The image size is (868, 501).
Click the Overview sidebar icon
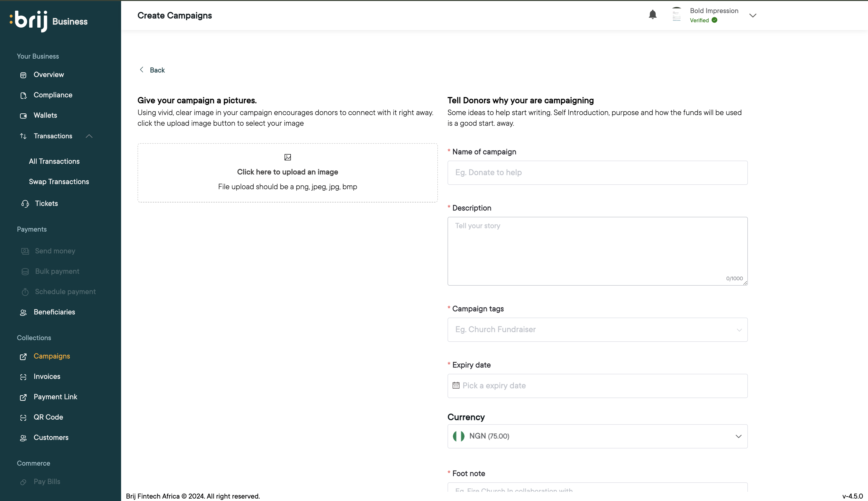(x=23, y=75)
